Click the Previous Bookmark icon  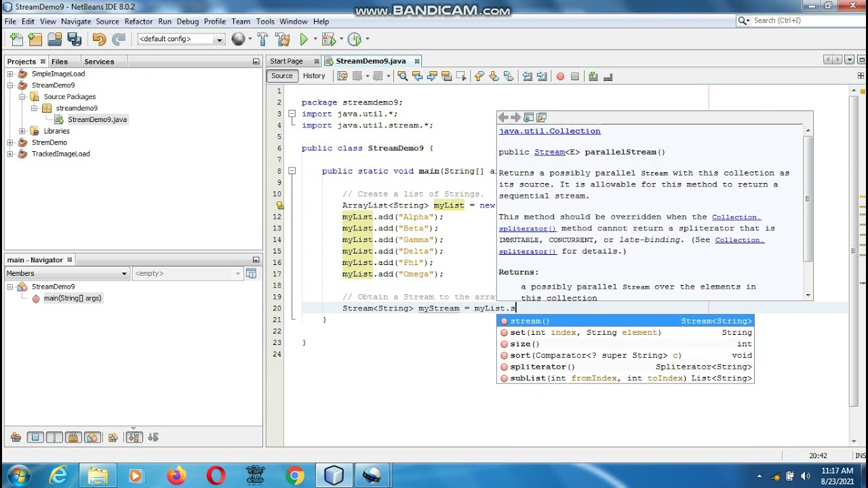pyautogui.click(x=479, y=77)
